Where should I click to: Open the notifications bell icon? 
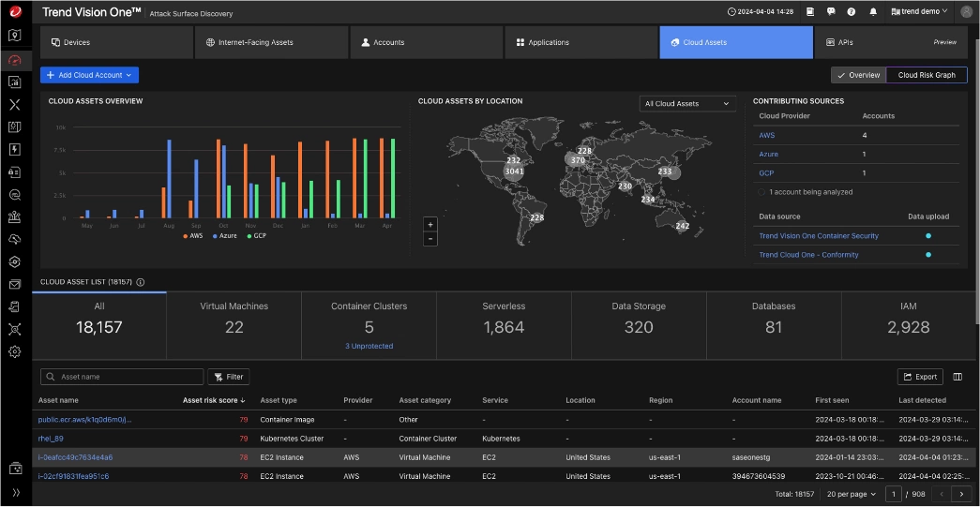(873, 11)
